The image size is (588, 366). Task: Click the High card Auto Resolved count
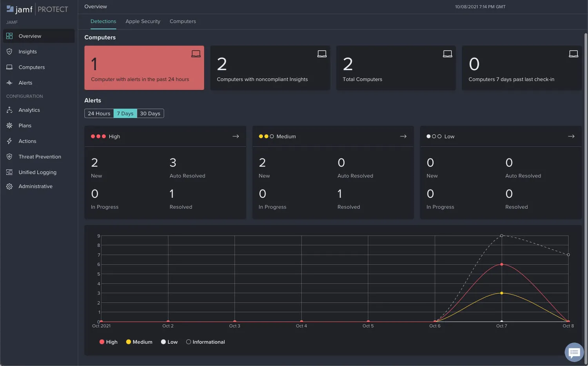click(173, 163)
